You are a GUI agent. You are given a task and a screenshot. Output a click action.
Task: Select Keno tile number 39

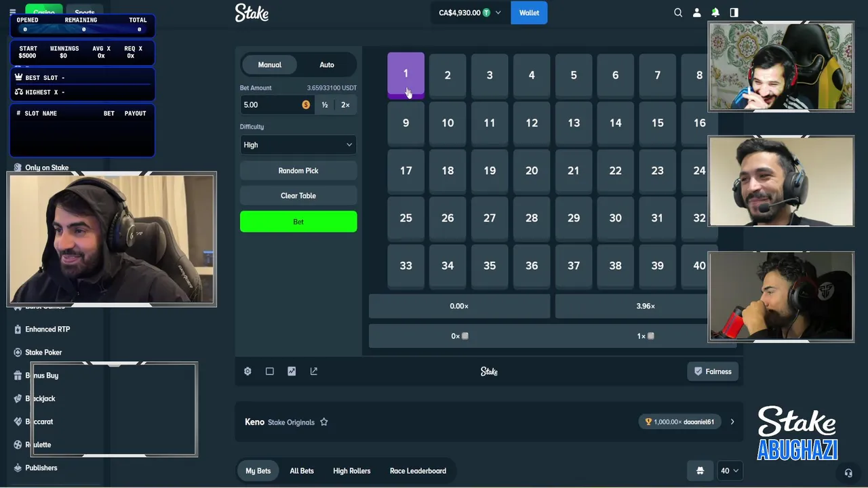click(x=657, y=266)
